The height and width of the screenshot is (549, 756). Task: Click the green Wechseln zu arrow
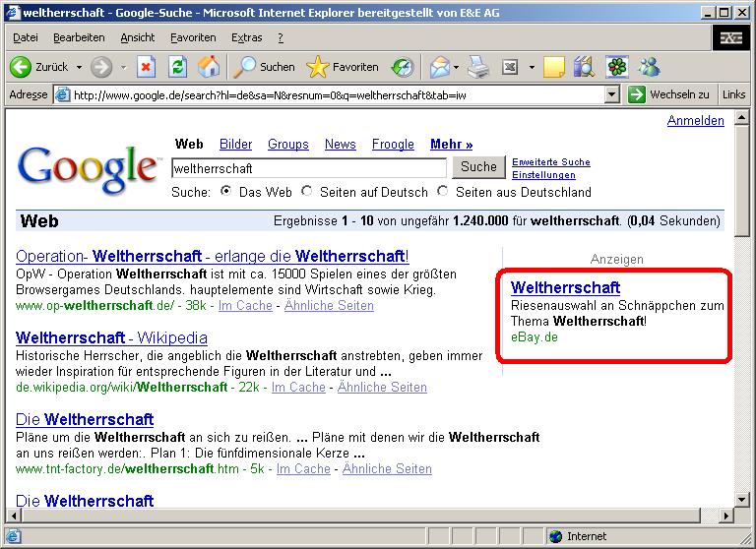[x=637, y=94]
